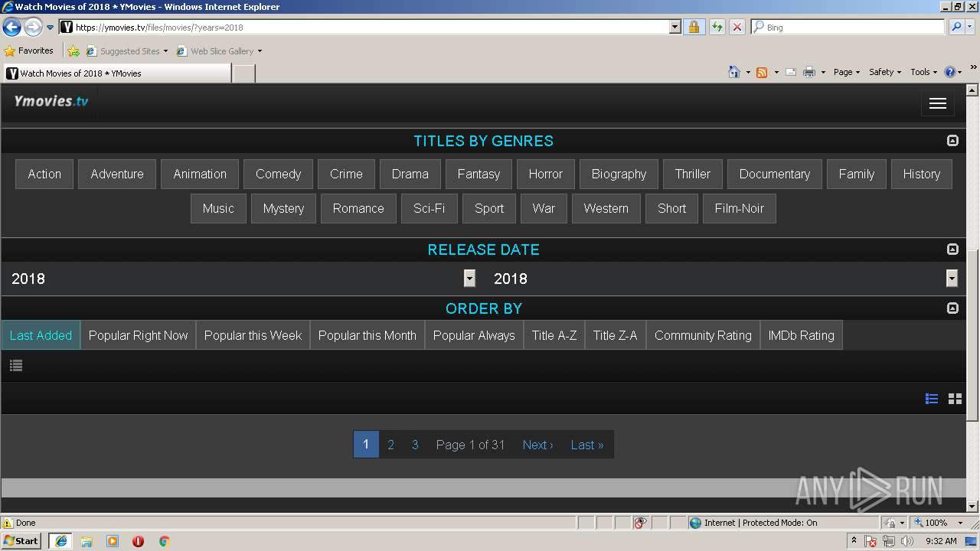Select the Fantasy genre
Viewport: 980px width, 551px height.
coord(479,174)
